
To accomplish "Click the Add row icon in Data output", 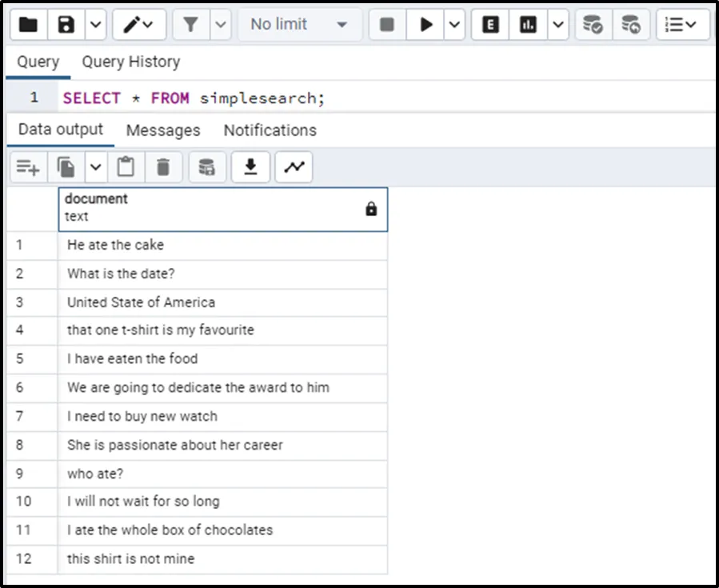I will (x=28, y=167).
